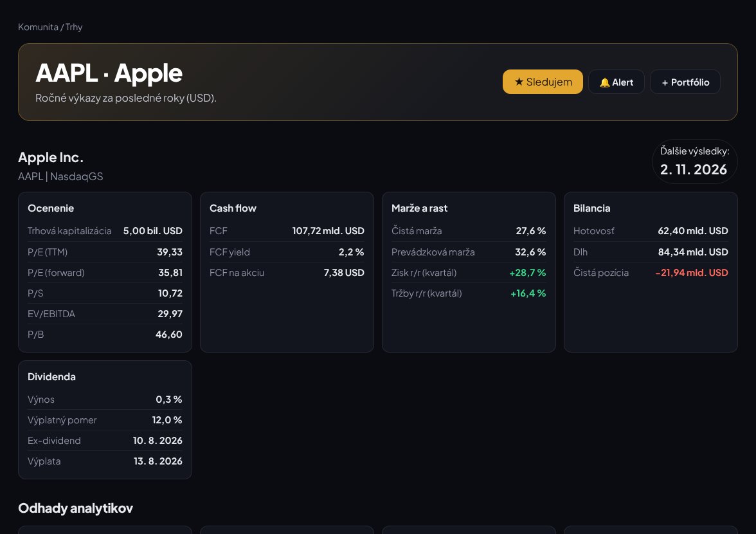
Task: Click the Ex-dividend date 10. 8. 2026
Action: click(157, 441)
